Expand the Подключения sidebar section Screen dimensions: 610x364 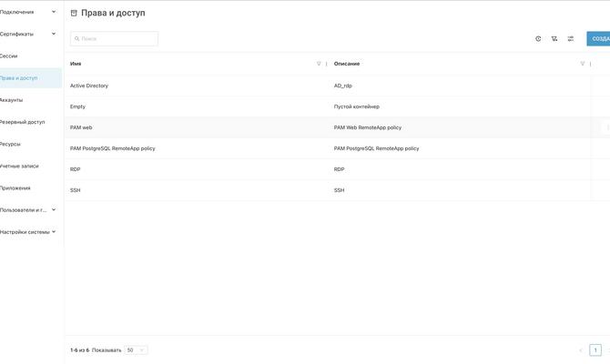[x=54, y=12]
